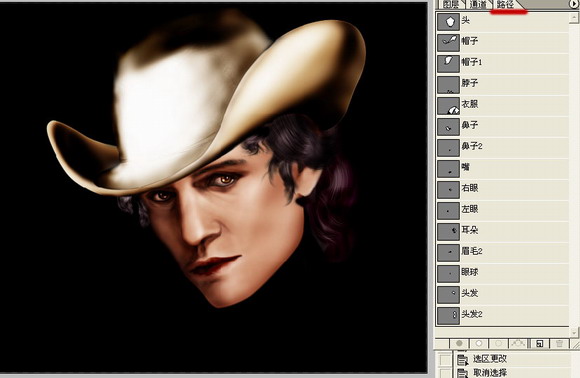The width and height of the screenshot is (580, 378).
Task: Toggle the checkbox beside 取消选择
Action: click(x=444, y=373)
